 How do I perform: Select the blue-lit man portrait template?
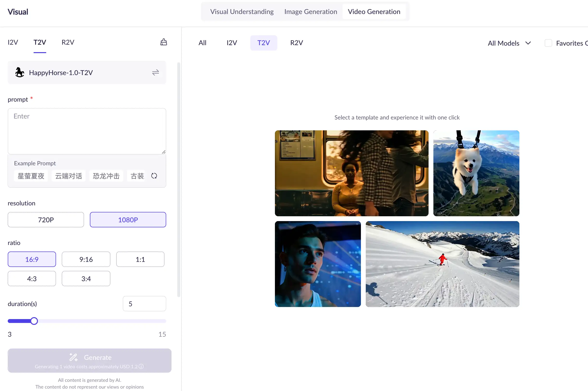point(318,264)
